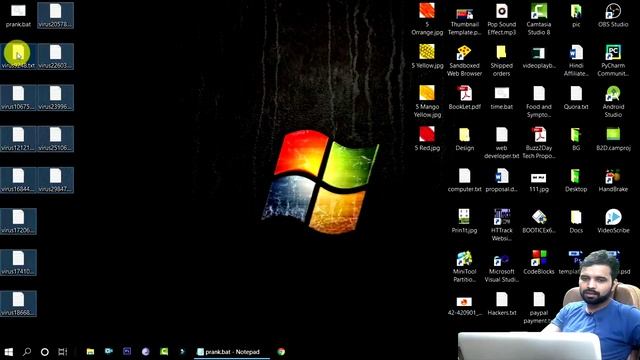
Task: Click the VideoScribe shortcut
Action: (613, 222)
